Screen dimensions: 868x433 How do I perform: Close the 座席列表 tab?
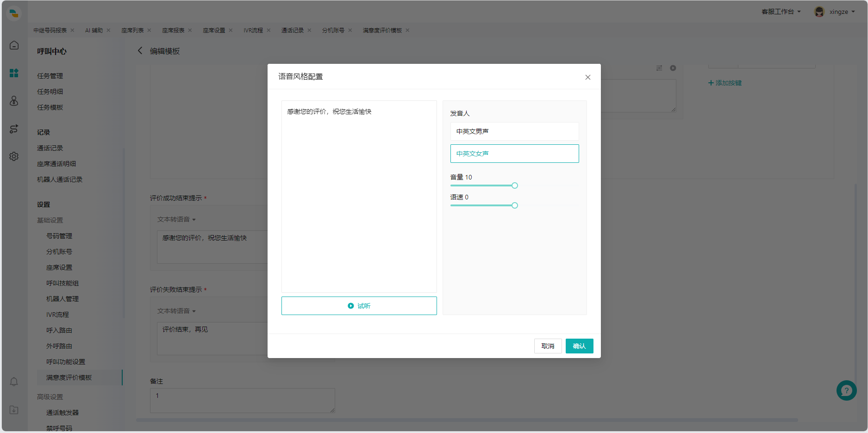[150, 31]
